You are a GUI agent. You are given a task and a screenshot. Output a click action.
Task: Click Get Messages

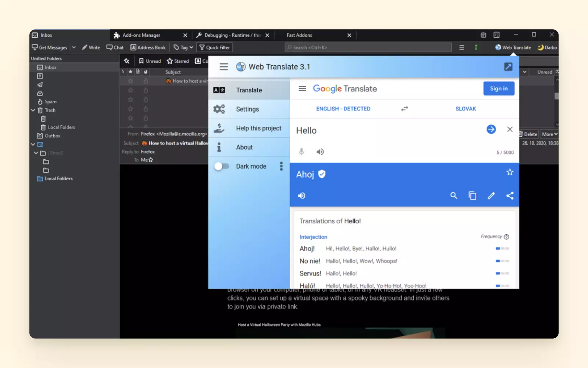(x=50, y=47)
